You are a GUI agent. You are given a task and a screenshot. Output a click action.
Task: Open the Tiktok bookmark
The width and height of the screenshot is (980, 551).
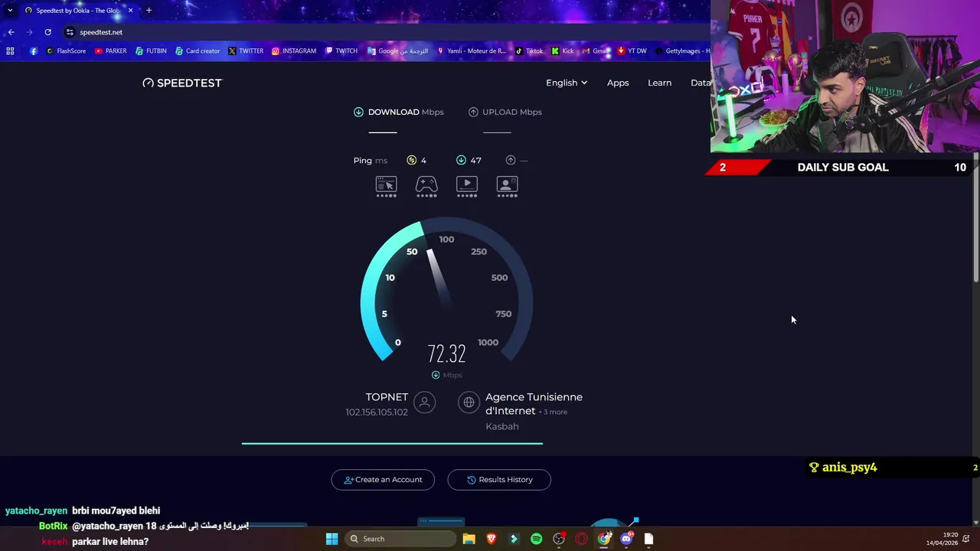[529, 51]
